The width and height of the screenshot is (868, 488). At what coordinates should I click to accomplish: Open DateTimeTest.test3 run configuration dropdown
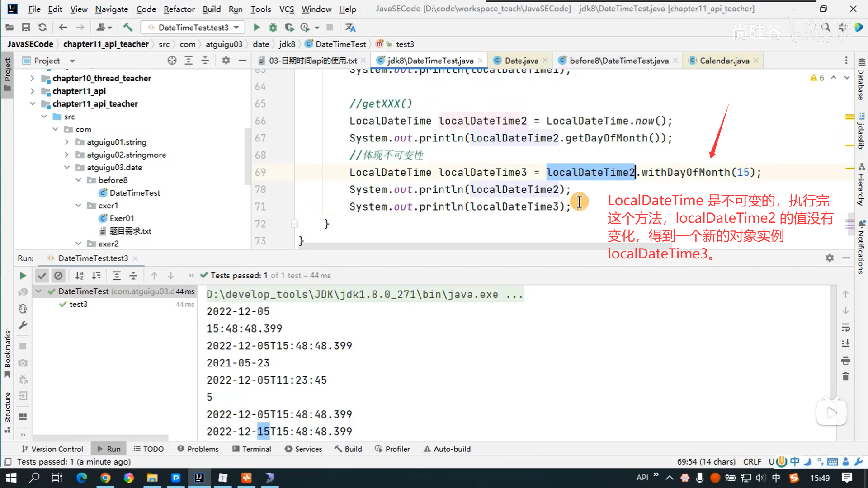click(x=193, y=28)
